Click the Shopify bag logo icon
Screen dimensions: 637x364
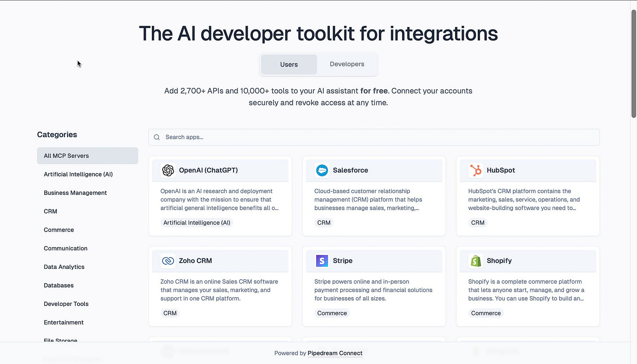(x=476, y=261)
